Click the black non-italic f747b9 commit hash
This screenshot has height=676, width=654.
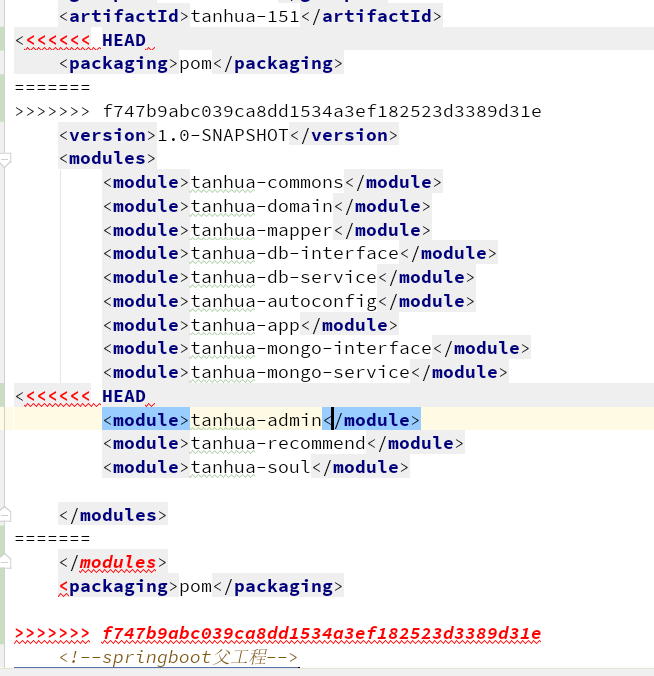[321, 111]
